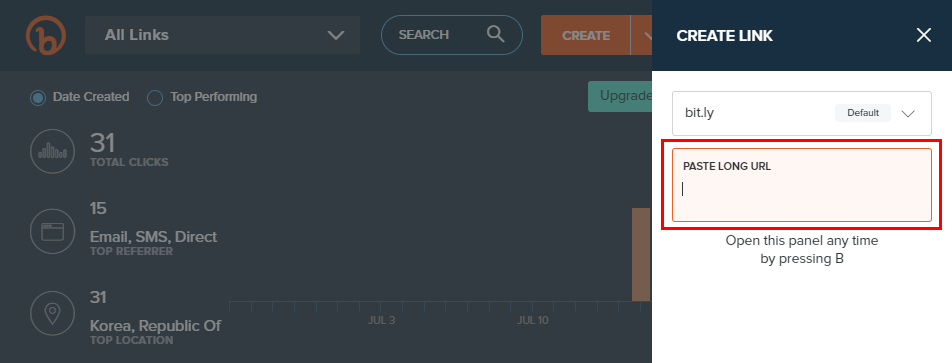Click the orange CREATE button

pyautogui.click(x=586, y=35)
